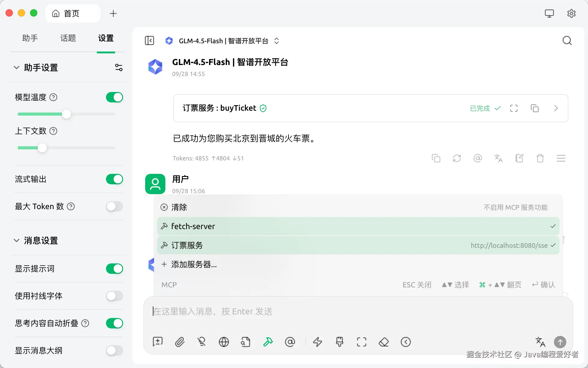Click the quick phrases lightning icon
Image resolution: width=588 pixels, height=368 pixels.
tap(318, 342)
